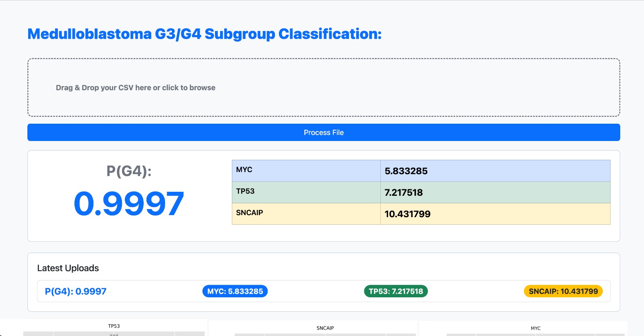Select the page title Medulloblastoma G3/G4 Subgroup Classification

(x=204, y=34)
